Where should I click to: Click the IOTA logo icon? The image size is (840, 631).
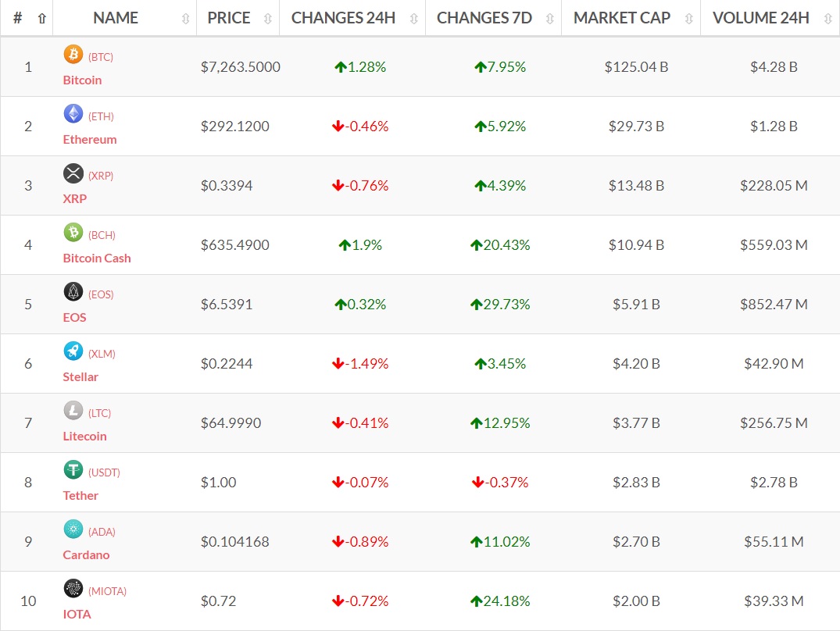[x=73, y=589]
